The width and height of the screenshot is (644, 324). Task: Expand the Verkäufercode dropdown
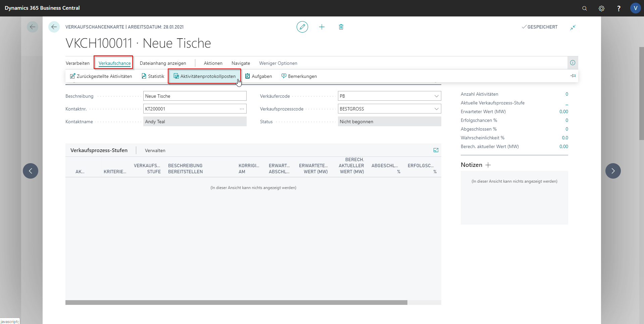[437, 96]
